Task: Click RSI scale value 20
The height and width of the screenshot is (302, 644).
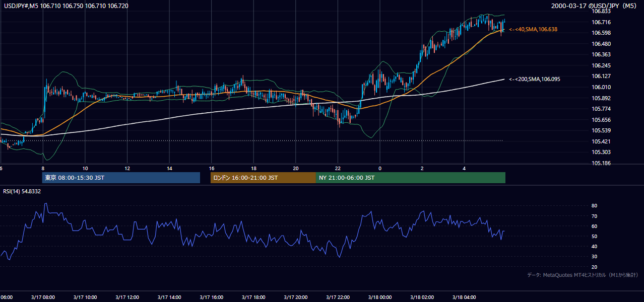Action: pos(595,267)
